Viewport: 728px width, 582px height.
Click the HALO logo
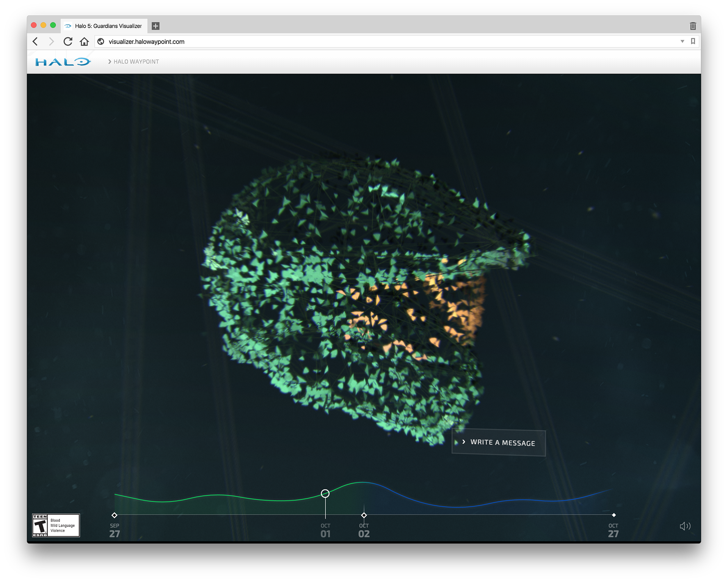(63, 61)
